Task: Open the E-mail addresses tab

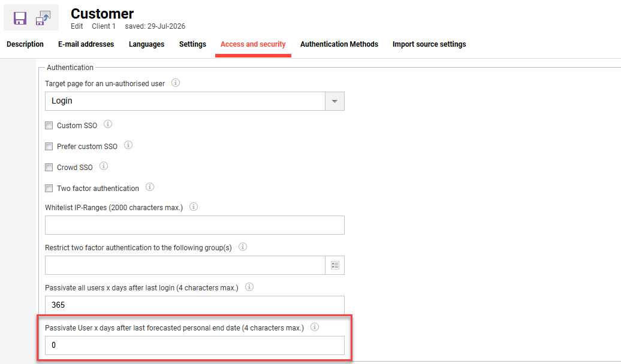Action: coord(86,44)
